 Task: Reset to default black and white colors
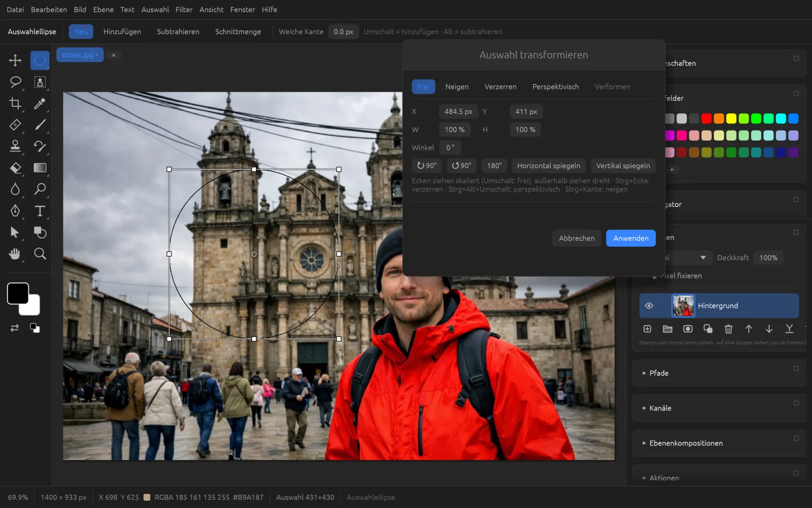[35, 328]
